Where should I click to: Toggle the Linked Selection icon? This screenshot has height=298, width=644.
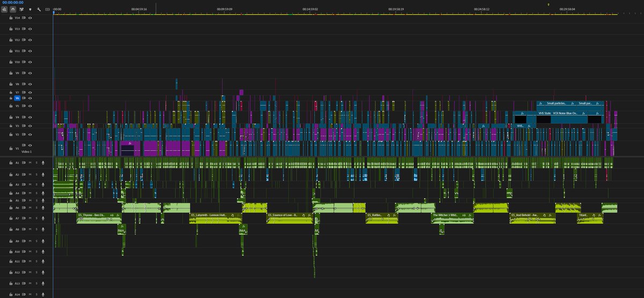click(21, 9)
